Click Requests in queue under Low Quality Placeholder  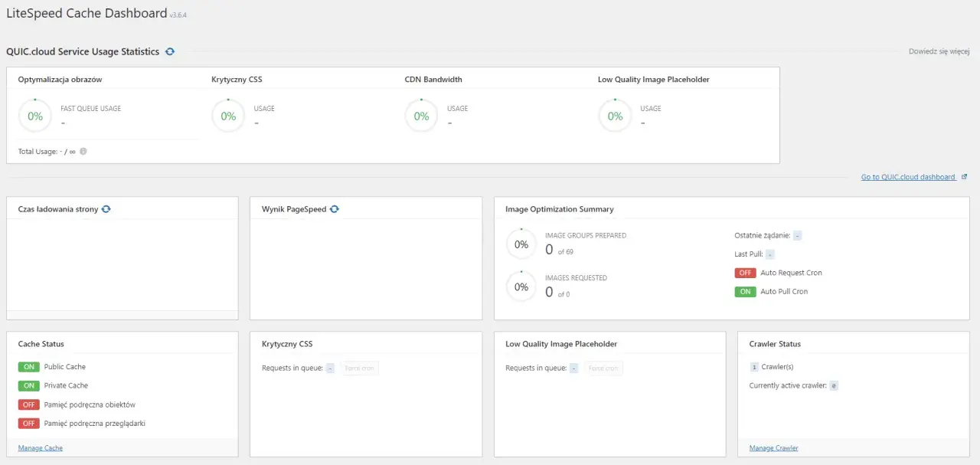coord(536,368)
